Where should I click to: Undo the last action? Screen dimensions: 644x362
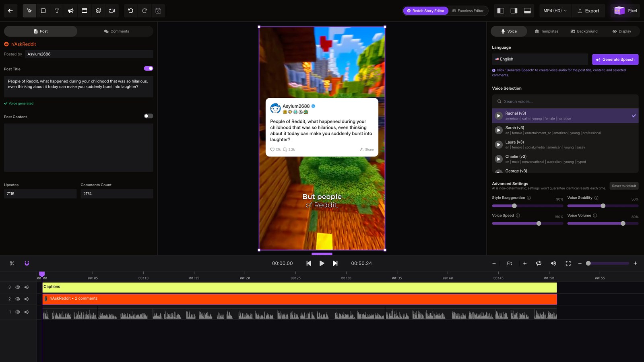131,11
